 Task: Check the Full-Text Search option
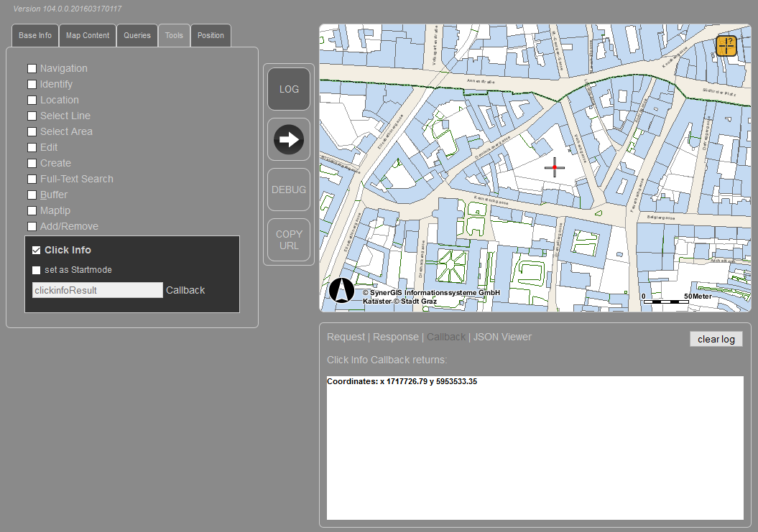click(32, 179)
